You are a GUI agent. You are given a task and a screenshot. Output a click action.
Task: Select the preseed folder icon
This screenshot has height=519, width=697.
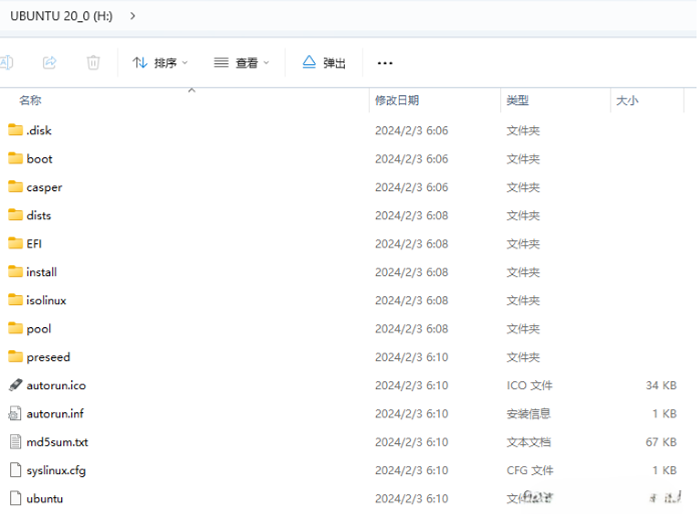pyautogui.click(x=16, y=357)
